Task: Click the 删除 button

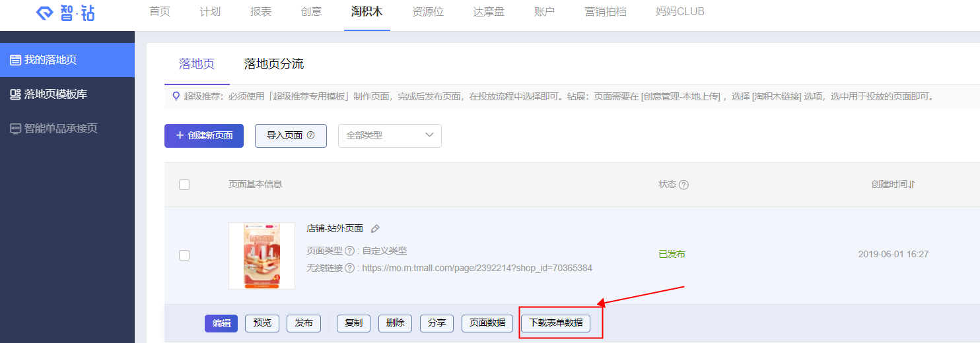Action: [x=396, y=323]
